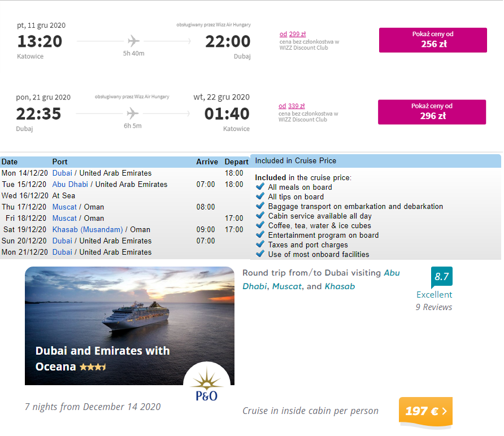Click the 22:00 arrival time
The image size is (504, 436).
[228, 41]
